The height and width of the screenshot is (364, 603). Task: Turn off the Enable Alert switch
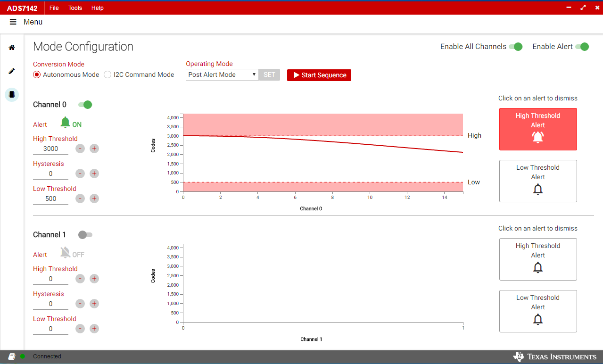(x=582, y=47)
